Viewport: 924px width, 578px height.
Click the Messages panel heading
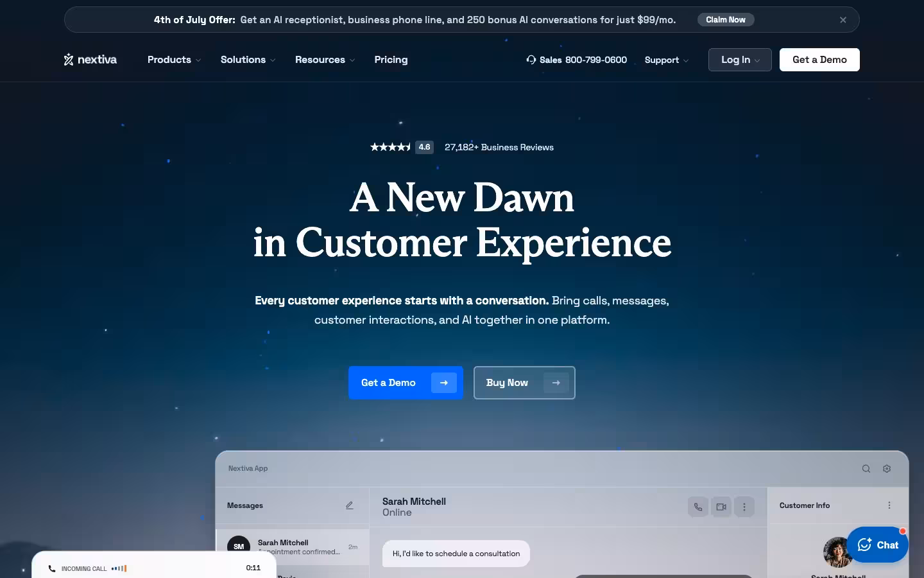click(x=245, y=505)
